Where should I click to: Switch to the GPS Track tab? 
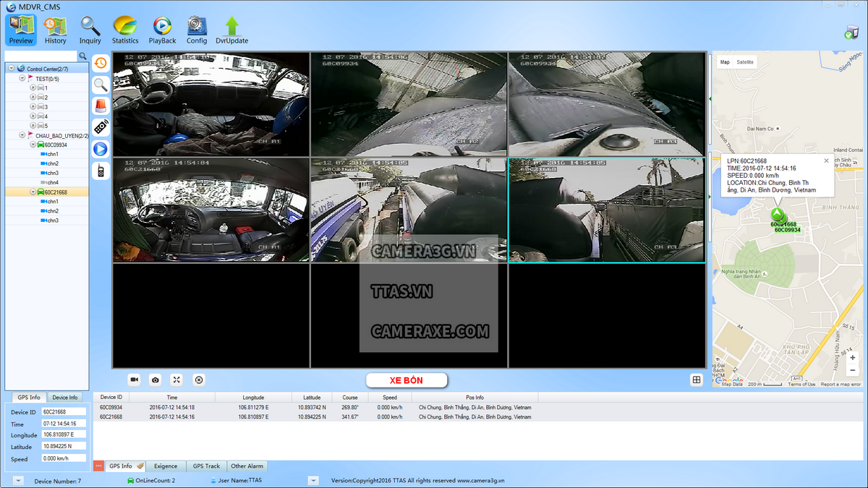point(206,466)
